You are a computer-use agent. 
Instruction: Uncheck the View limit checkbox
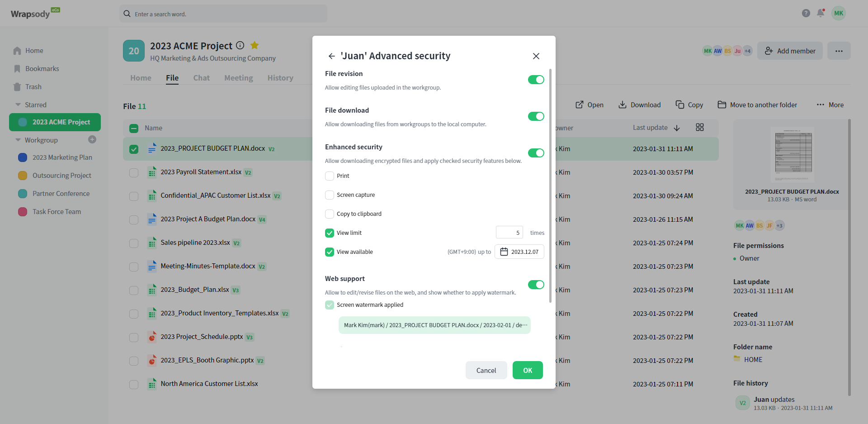coord(330,233)
